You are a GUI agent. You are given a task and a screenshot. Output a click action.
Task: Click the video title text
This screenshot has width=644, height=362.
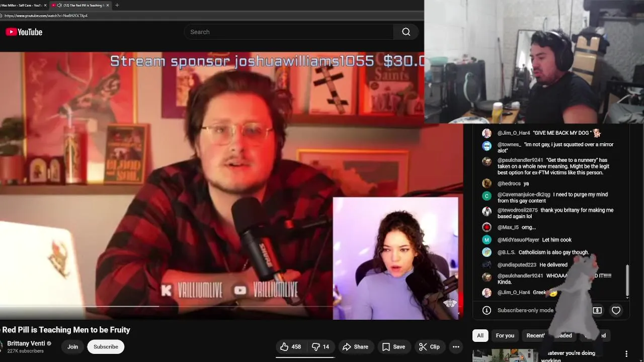tap(65, 330)
